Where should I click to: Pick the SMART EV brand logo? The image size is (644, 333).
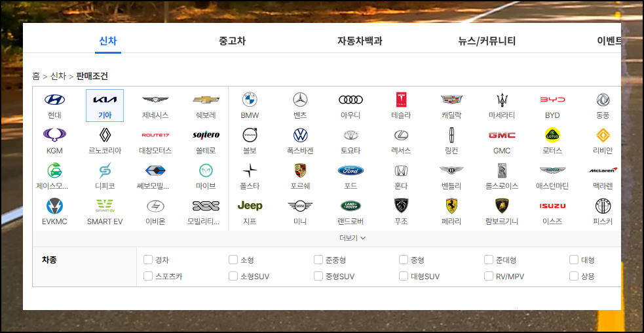point(105,206)
